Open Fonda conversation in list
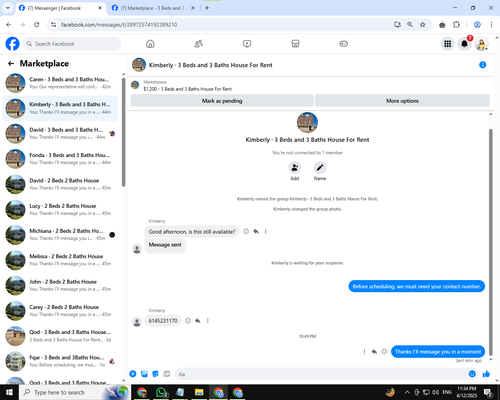Viewport: 500px width, 400px height. [x=60, y=159]
